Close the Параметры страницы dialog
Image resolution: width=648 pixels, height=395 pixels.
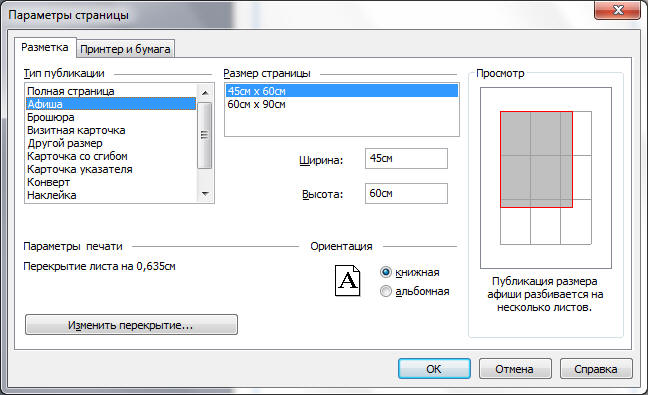click(617, 10)
